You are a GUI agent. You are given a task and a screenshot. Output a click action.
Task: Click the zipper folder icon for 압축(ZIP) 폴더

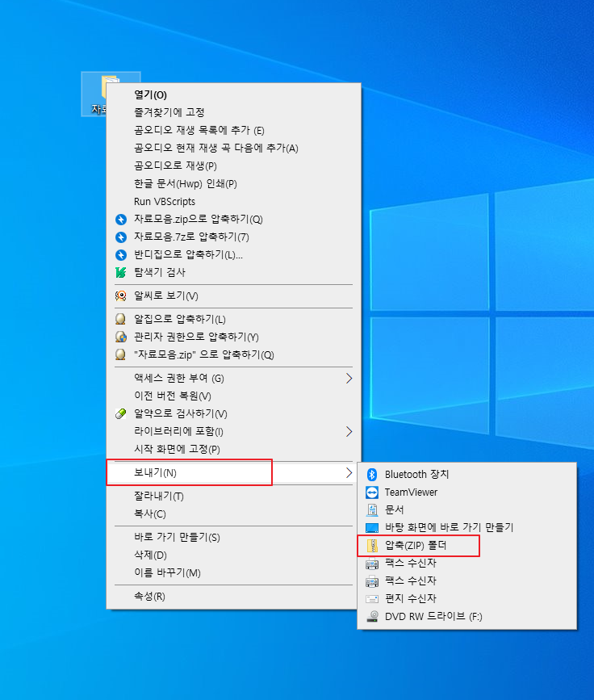(x=372, y=546)
